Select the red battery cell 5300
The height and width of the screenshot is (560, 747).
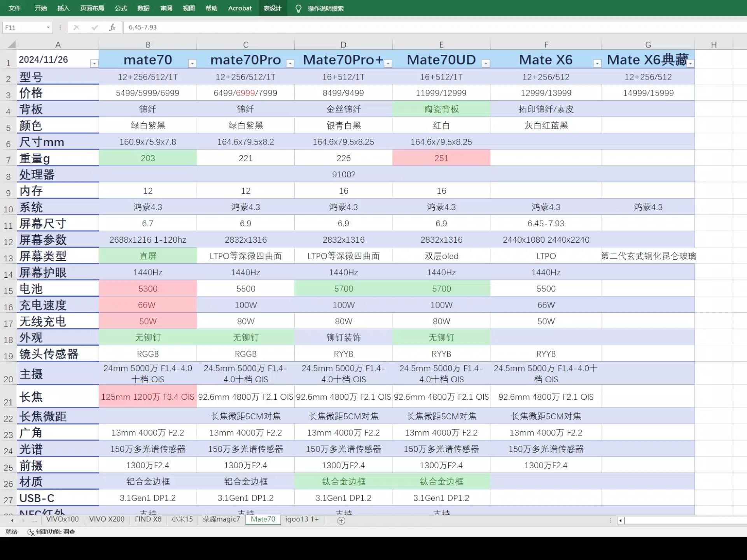click(x=148, y=289)
